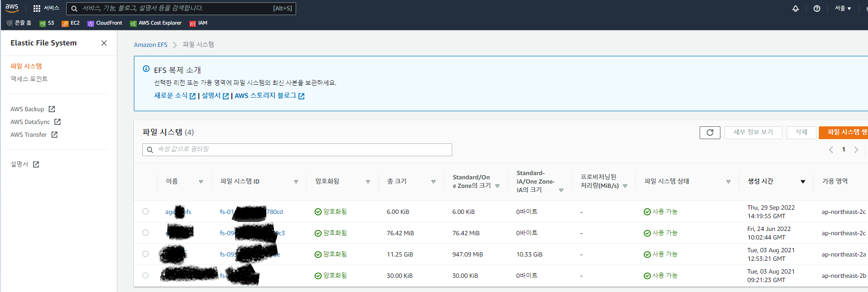
Task: Open AWS Transfer external link
Action: (x=34, y=135)
